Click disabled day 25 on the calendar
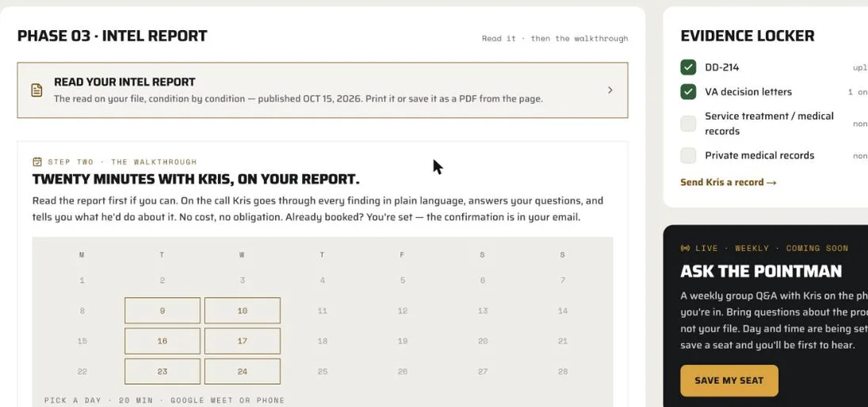 coord(322,371)
